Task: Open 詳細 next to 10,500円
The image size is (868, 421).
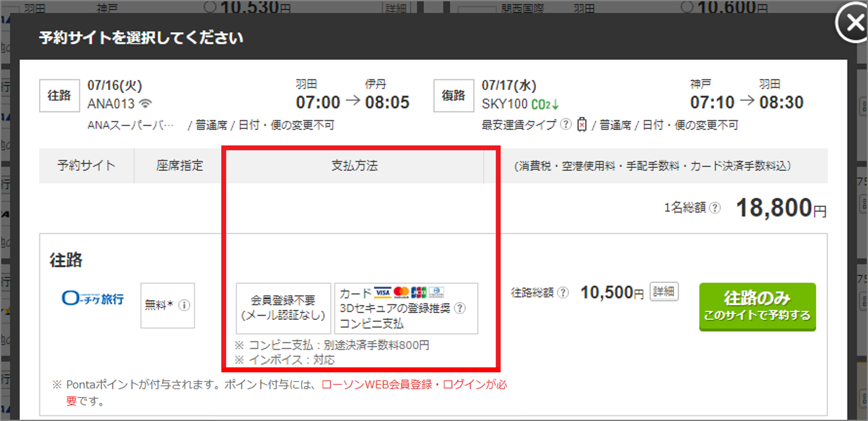Action: point(664,292)
